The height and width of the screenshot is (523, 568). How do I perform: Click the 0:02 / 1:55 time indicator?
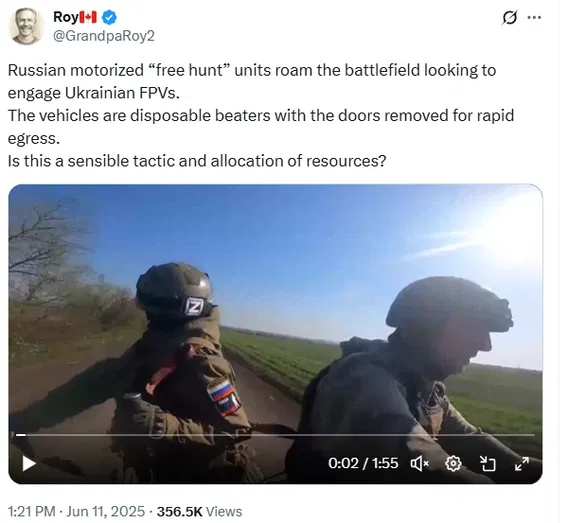point(363,463)
